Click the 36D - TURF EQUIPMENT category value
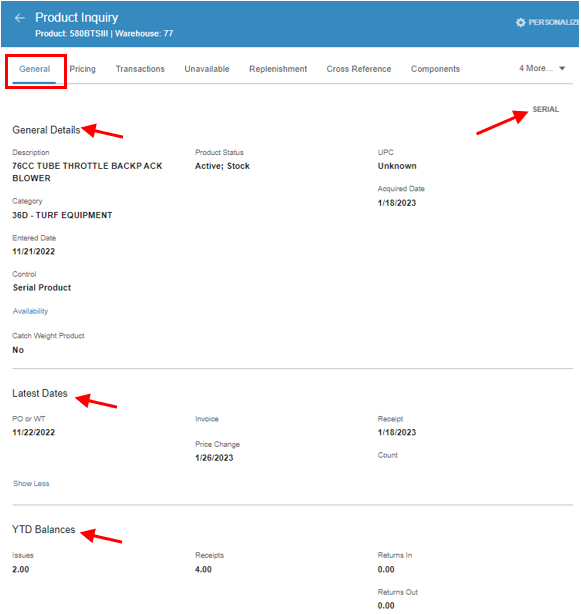 [x=62, y=215]
